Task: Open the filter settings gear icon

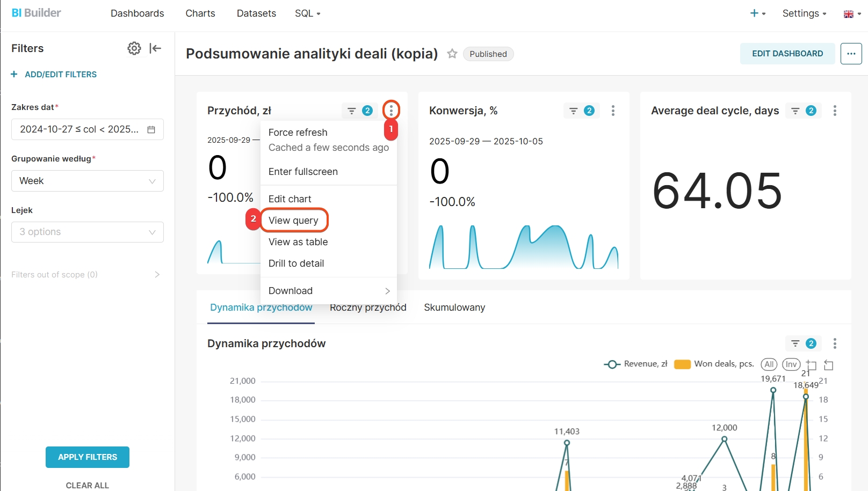Action: pyautogui.click(x=134, y=48)
